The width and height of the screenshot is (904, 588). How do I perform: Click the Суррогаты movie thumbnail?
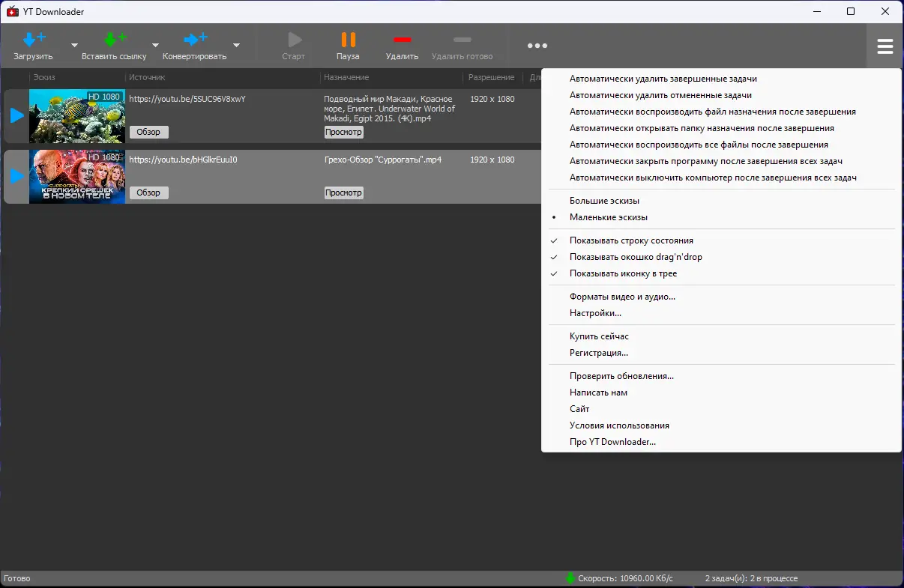tap(77, 177)
